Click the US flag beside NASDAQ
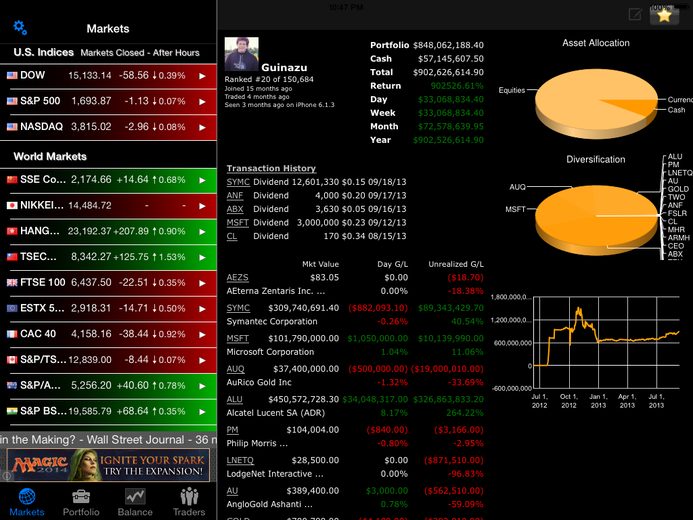Screen dimensions: 693x520 pos(12,127)
